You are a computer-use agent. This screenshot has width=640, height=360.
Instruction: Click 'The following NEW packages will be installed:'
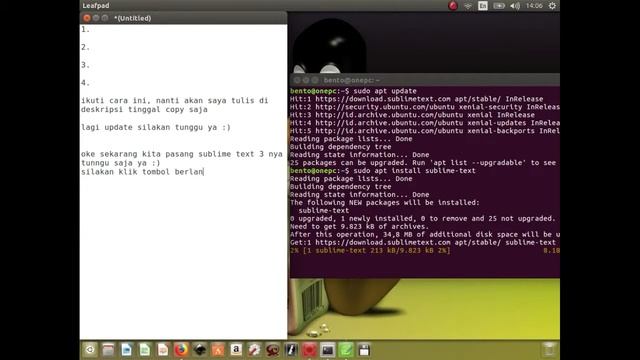coord(385,202)
